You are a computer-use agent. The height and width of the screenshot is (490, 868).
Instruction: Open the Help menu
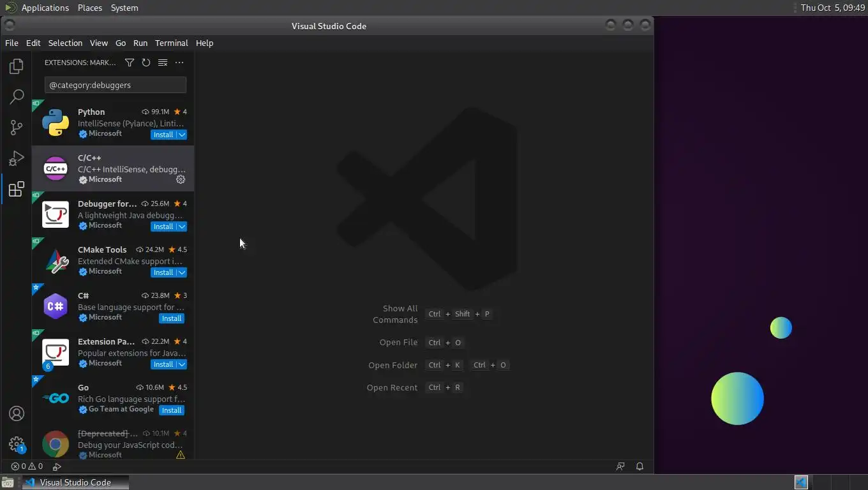(x=204, y=43)
